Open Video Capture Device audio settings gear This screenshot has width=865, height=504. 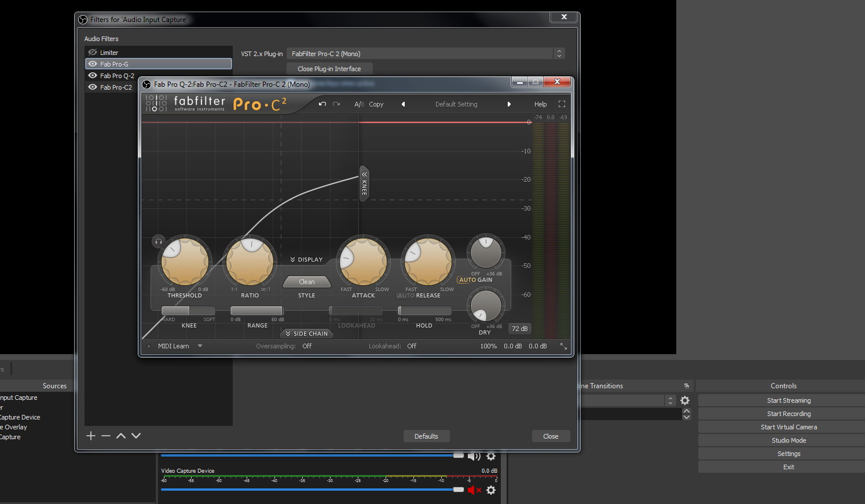pos(491,490)
